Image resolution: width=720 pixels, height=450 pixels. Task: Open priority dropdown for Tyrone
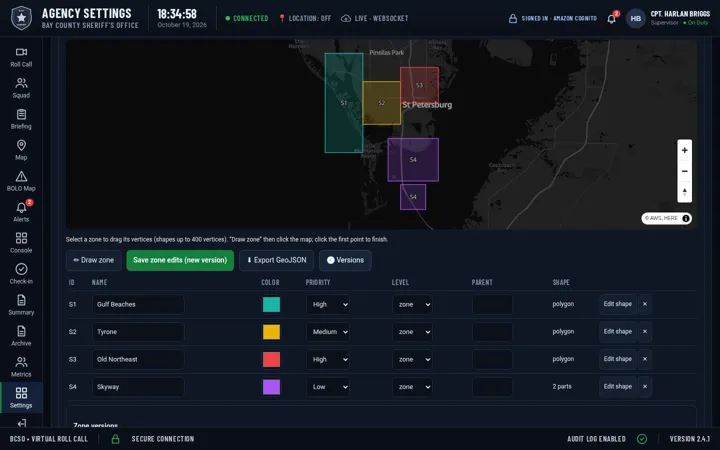328,332
